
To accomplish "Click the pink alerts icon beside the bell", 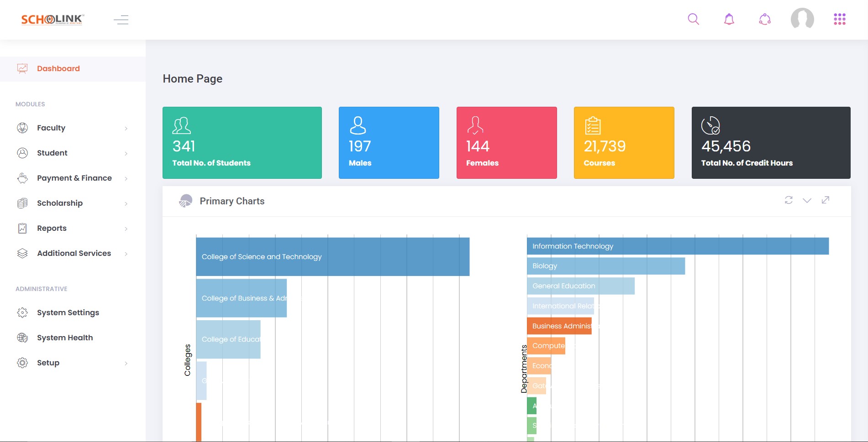I will tap(765, 19).
